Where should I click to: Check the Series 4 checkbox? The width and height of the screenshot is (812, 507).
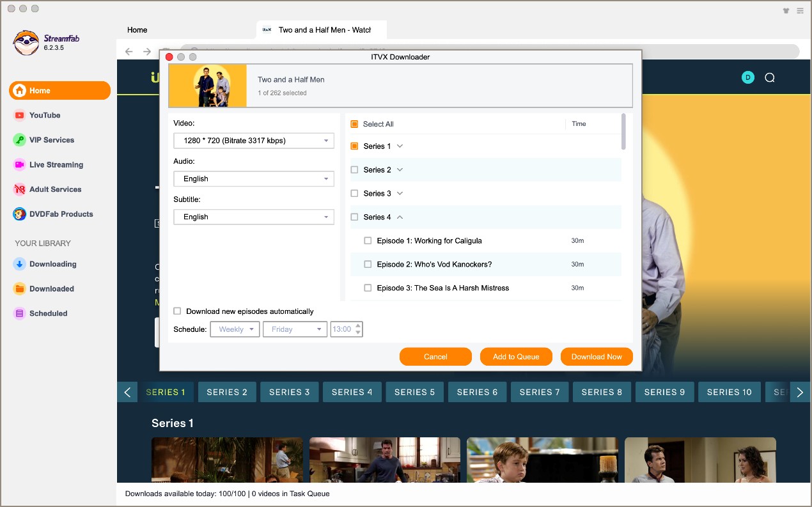354,217
